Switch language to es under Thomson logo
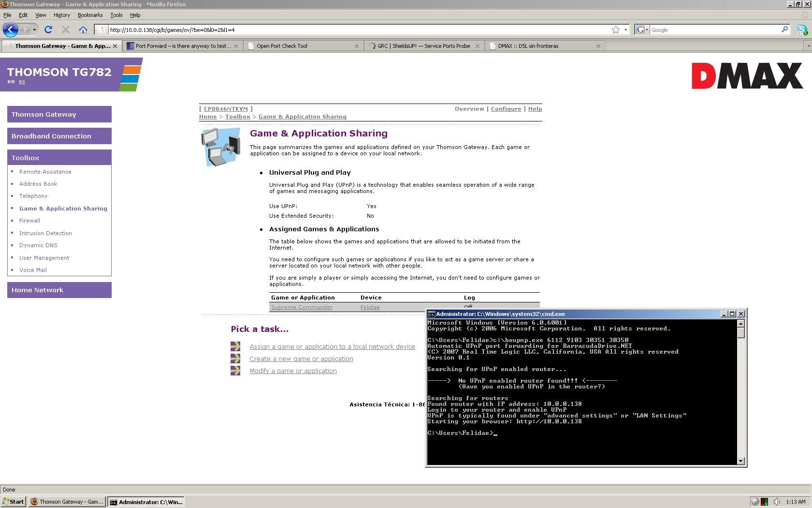 [x=22, y=82]
